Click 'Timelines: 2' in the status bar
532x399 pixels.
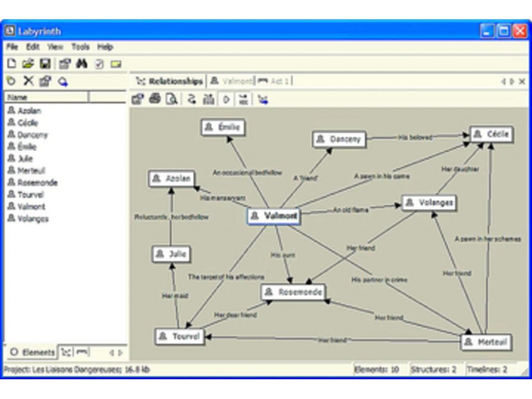point(487,369)
